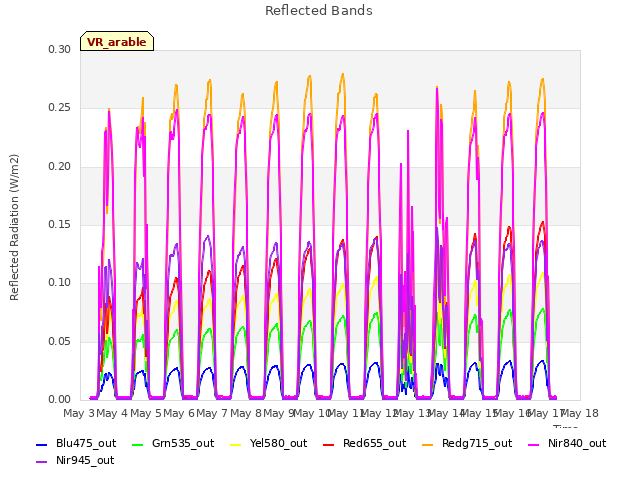Click the Redg715_out legend entry

[x=467, y=444]
